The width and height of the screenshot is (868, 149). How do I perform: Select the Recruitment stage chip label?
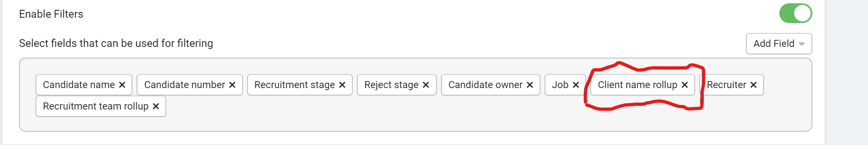click(x=295, y=85)
